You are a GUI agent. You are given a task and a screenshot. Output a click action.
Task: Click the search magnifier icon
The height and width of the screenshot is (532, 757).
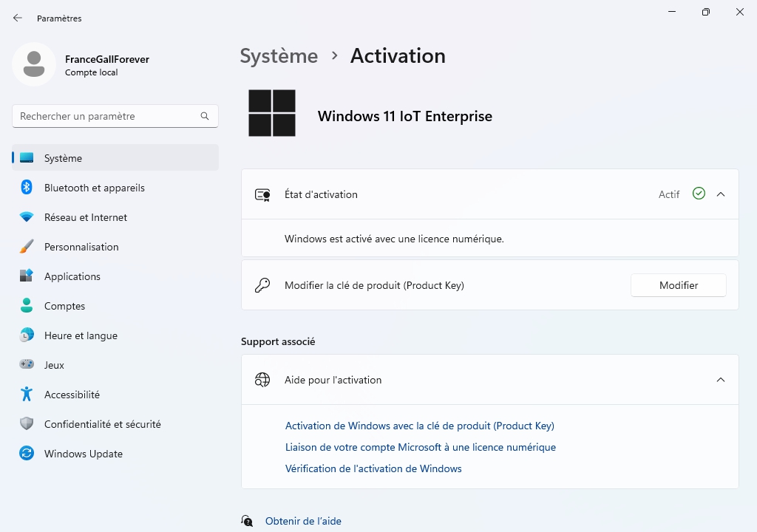(x=205, y=116)
